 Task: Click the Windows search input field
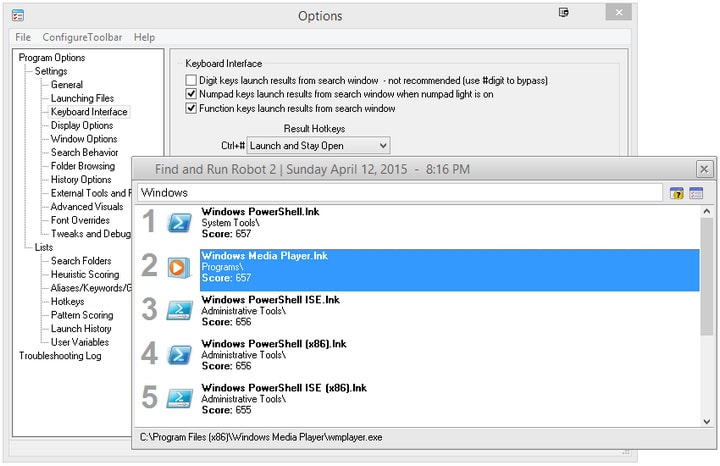(399, 193)
